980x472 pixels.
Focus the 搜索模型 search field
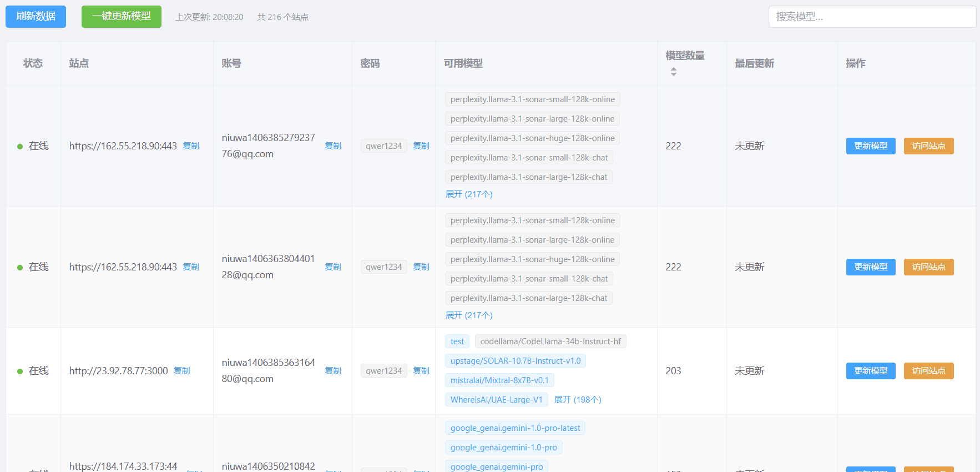click(x=872, y=17)
